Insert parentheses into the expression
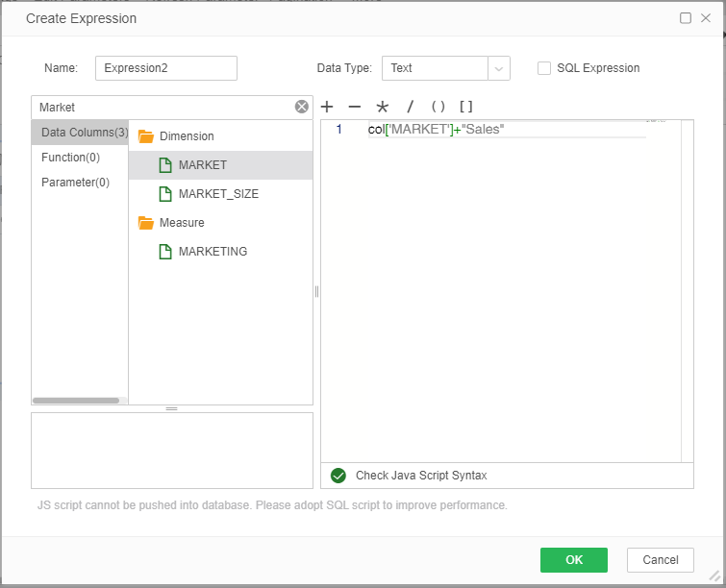Screen dimensions: 726x588 (438, 107)
